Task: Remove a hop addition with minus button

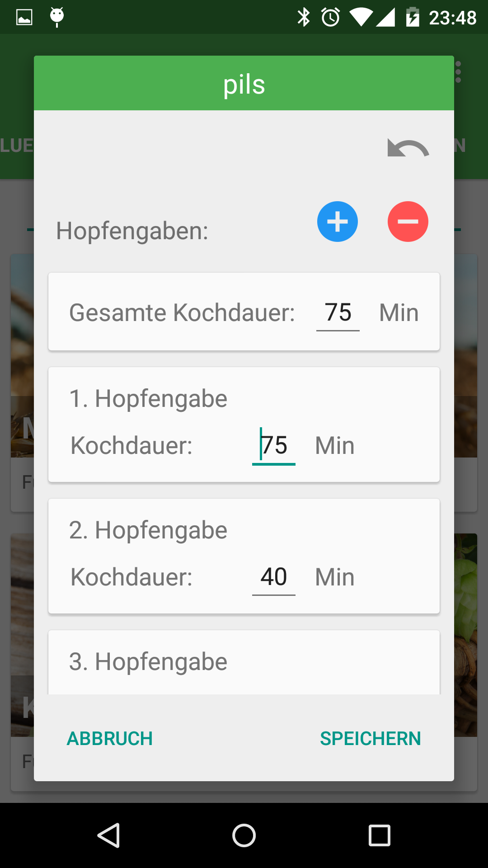Action: [x=408, y=222]
